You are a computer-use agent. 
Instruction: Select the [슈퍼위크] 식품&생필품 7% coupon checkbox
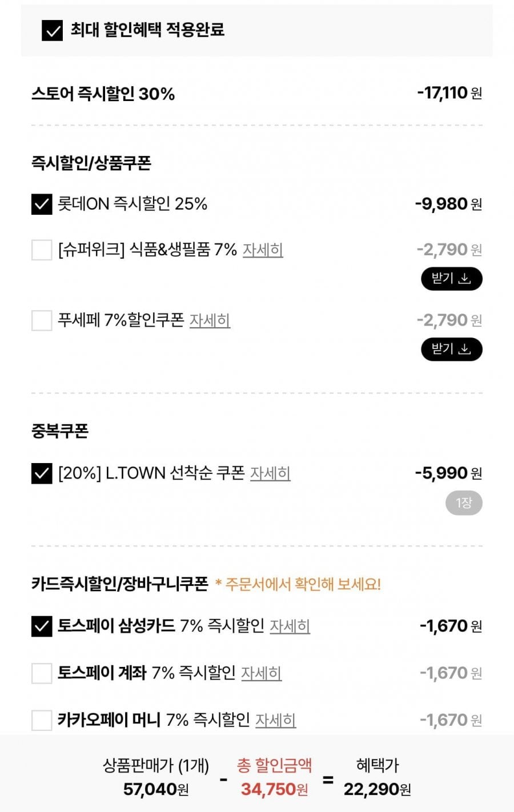click(42, 250)
